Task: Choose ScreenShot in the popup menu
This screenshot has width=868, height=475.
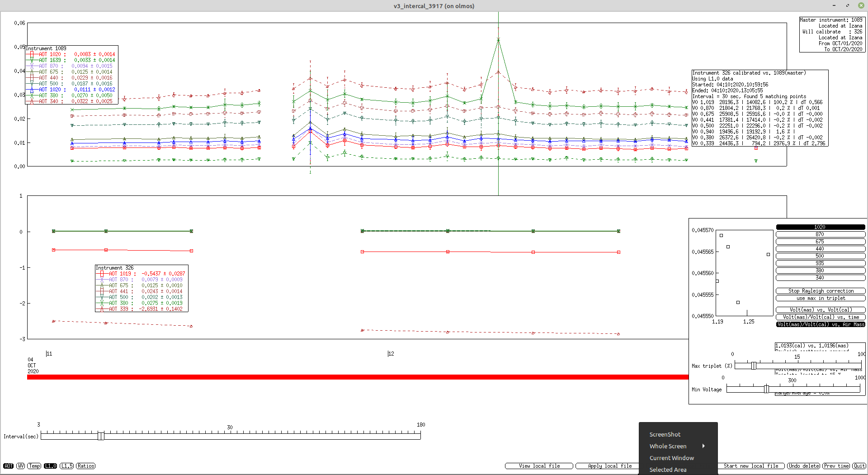Action: (678, 434)
